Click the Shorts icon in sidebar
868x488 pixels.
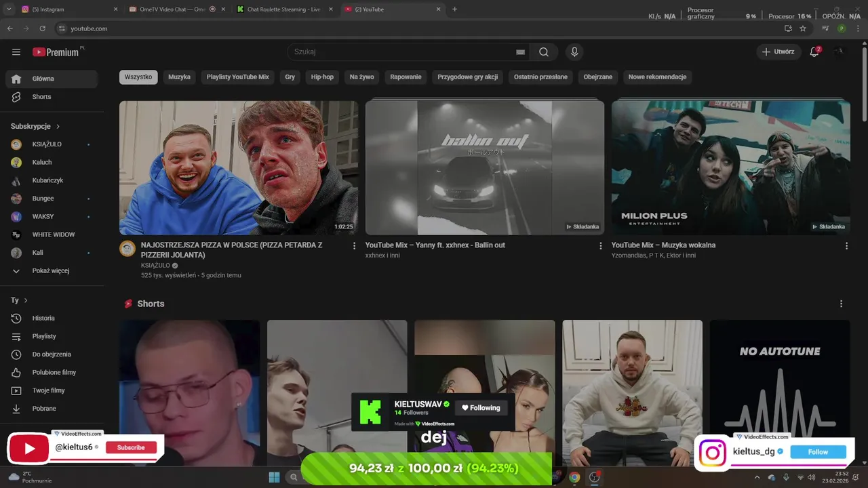(x=16, y=97)
